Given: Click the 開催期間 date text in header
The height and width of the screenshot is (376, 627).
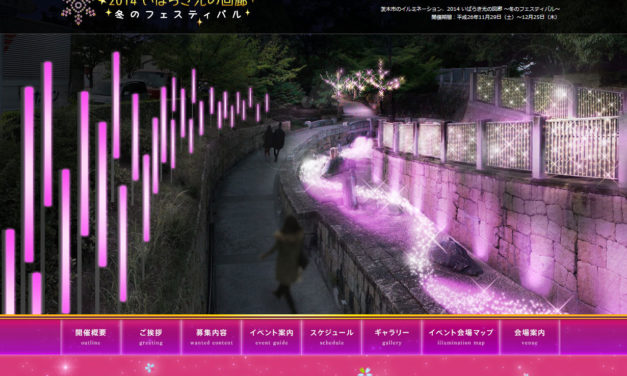Looking at the screenshot, I should [x=494, y=17].
